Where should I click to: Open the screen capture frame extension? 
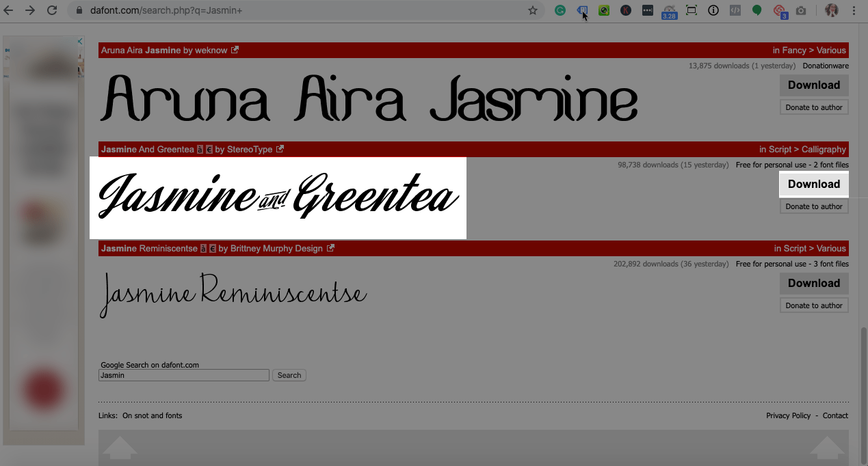coord(692,10)
